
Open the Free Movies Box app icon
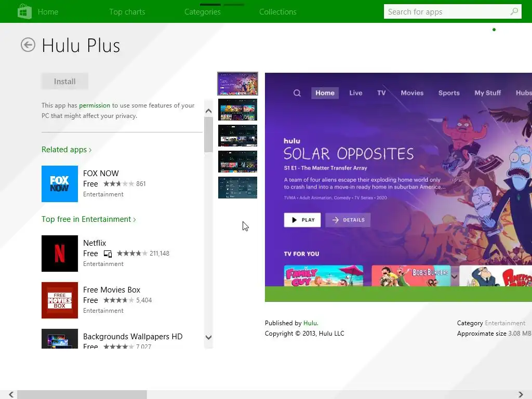pos(60,300)
